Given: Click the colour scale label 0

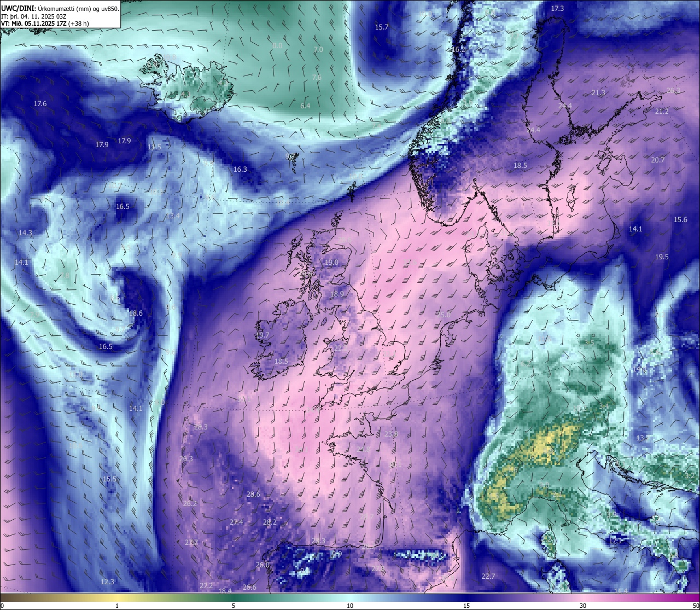Looking at the screenshot, I should pyautogui.click(x=2, y=606).
